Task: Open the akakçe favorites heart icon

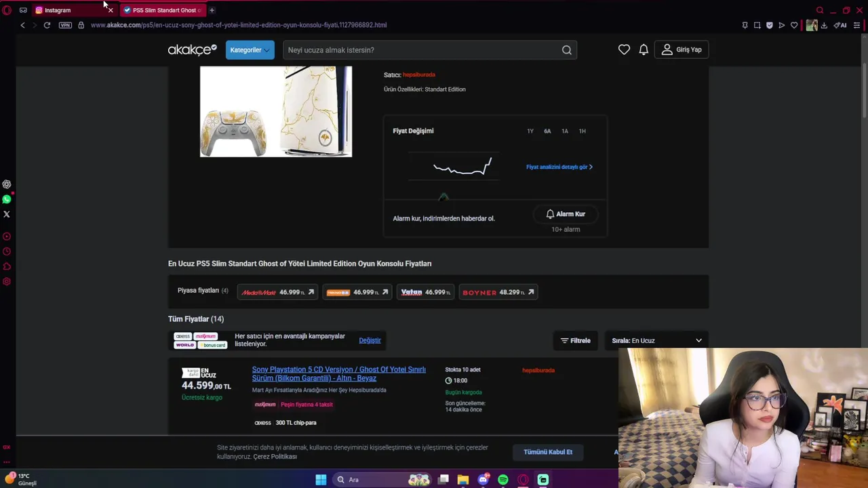Action: tap(624, 49)
